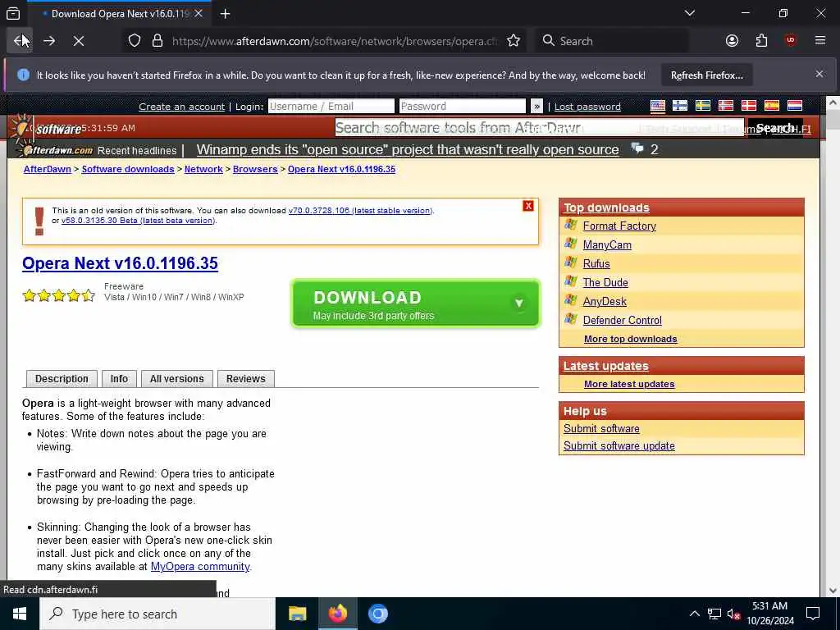Dismiss the Firefox refresh notification bar
The height and width of the screenshot is (630, 840).
pyautogui.click(x=819, y=75)
